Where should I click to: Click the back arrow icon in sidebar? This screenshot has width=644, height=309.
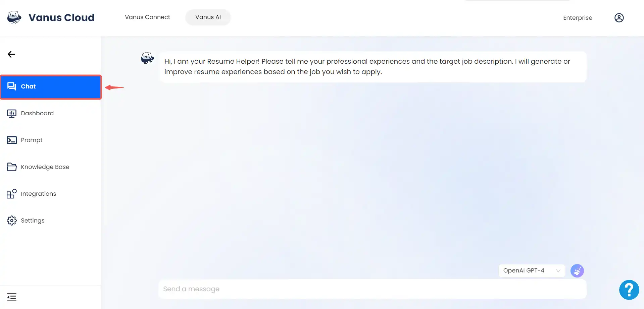pyautogui.click(x=11, y=54)
